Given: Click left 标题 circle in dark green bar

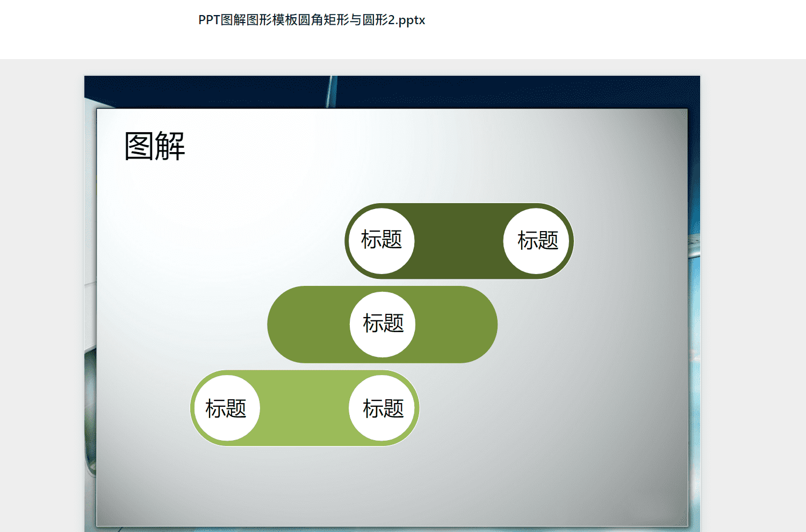Looking at the screenshot, I should [x=382, y=241].
